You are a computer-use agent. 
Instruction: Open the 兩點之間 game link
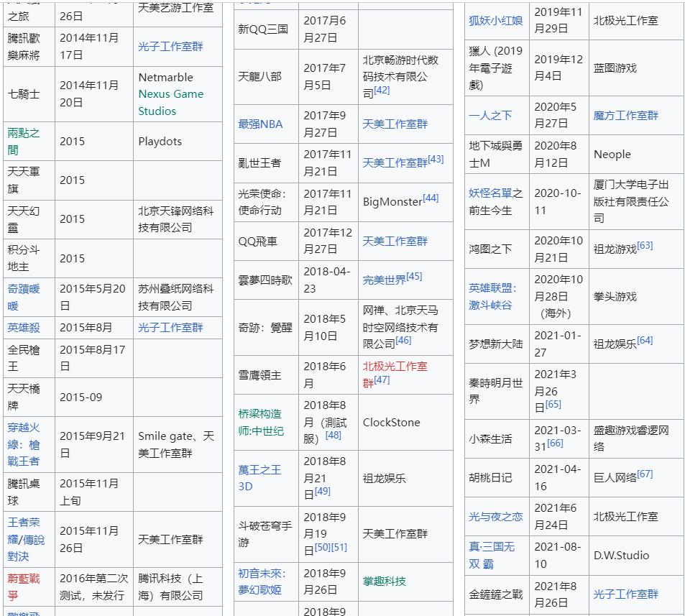tap(24, 141)
